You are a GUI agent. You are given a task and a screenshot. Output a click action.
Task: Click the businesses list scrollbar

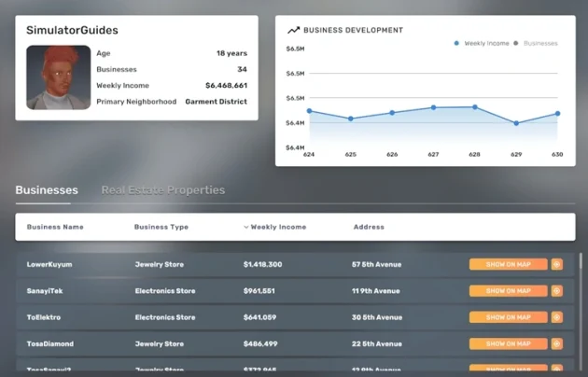(x=581, y=260)
